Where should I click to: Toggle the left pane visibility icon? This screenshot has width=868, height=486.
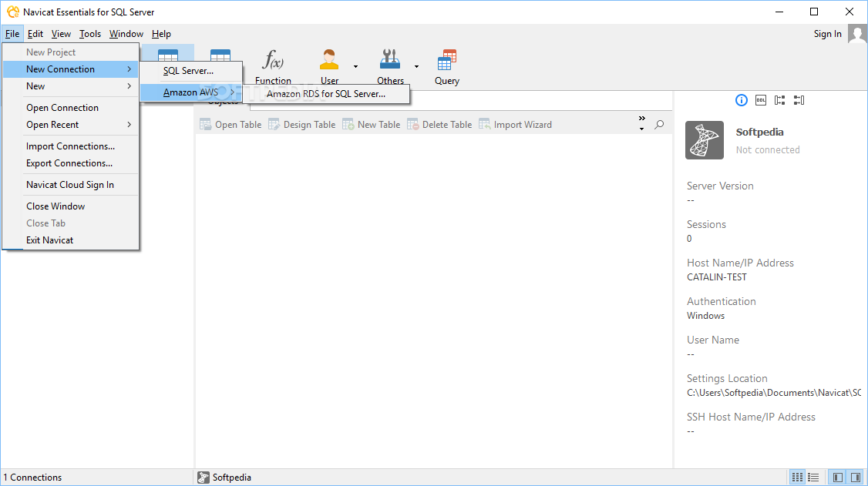pos(838,478)
